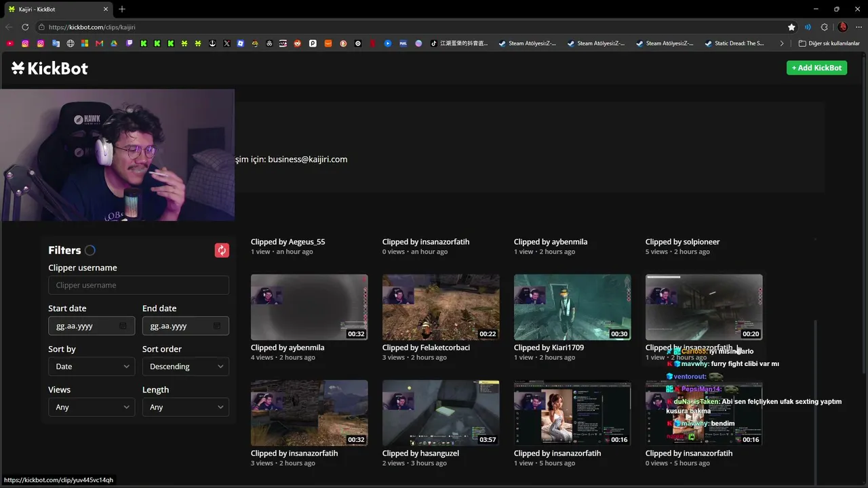Open the Twitch bookmark icon
Viewport: 868px width, 488px height.
(x=130, y=43)
